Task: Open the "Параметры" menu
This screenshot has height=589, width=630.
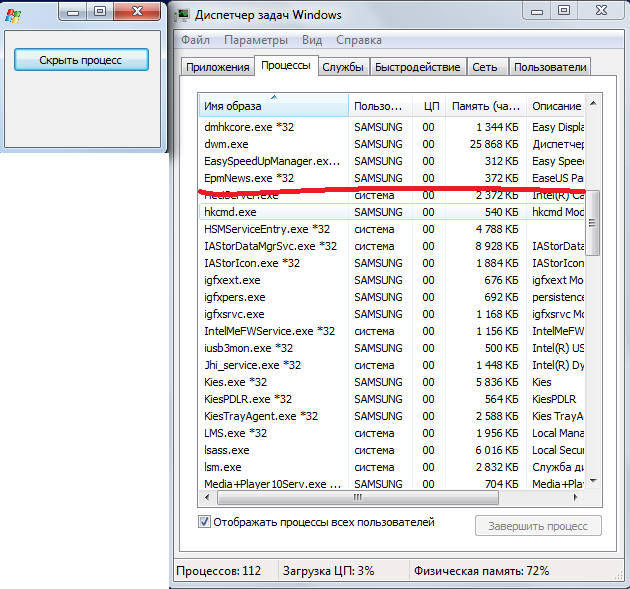Action: point(256,40)
